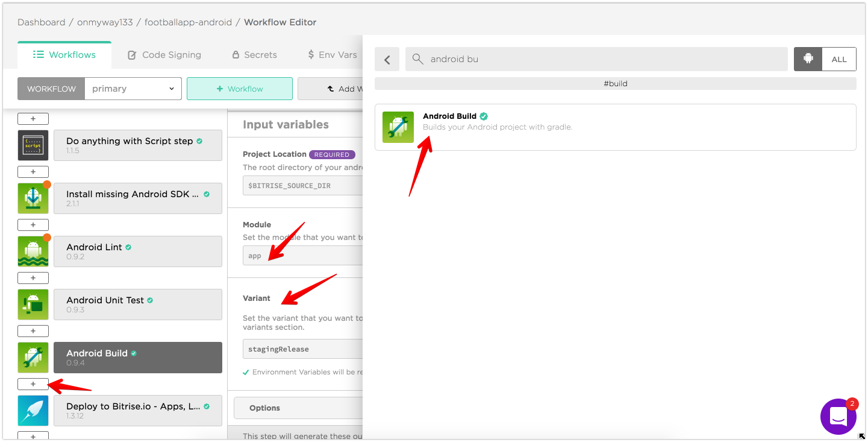Expand the Options section

[298, 408]
